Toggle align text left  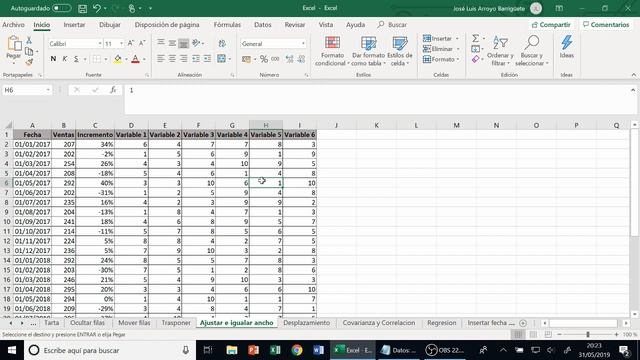pos(161,59)
